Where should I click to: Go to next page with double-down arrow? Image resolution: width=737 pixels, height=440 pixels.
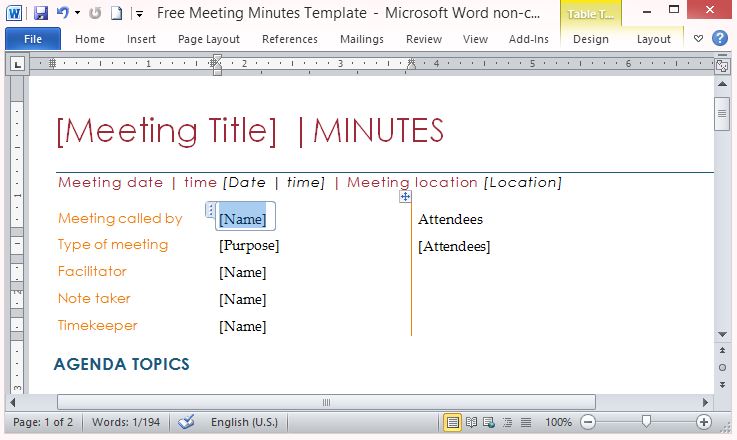click(x=722, y=385)
